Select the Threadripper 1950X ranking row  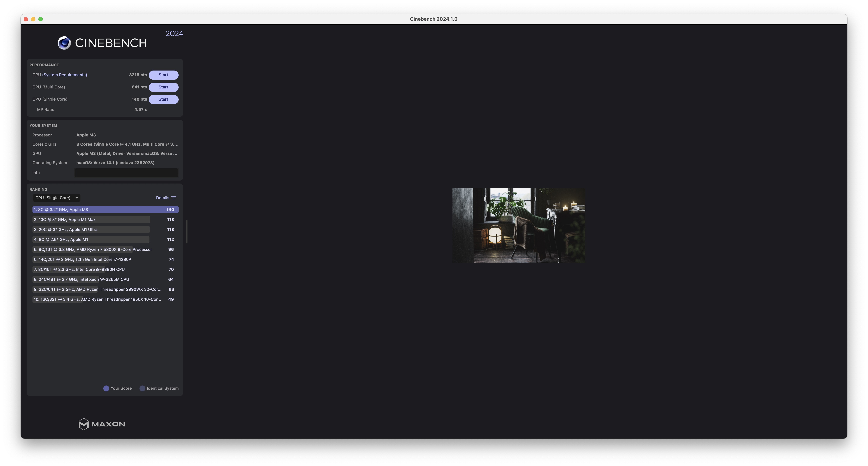[x=106, y=299]
